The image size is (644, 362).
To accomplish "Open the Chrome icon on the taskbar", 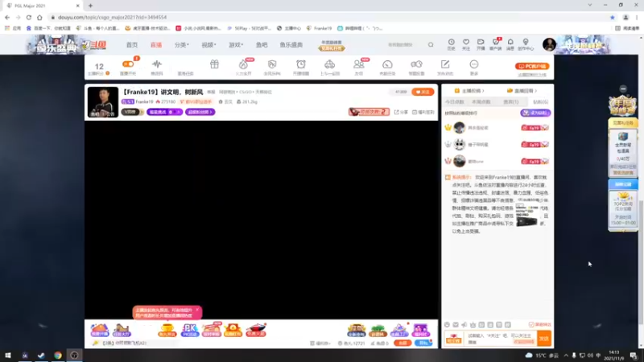I will pyautogui.click(x=57, y=356).
